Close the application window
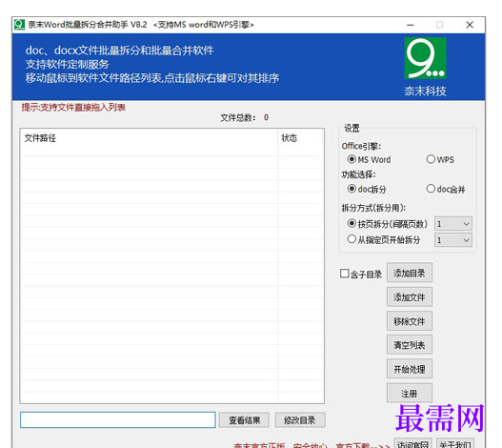This screenshot has width=502, height=448. point(470,25)
